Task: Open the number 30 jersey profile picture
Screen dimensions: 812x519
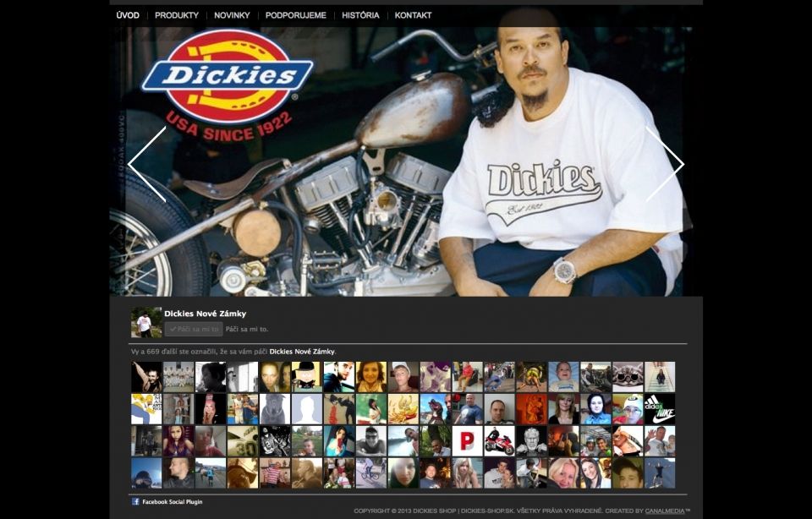Action: point(243,441)
